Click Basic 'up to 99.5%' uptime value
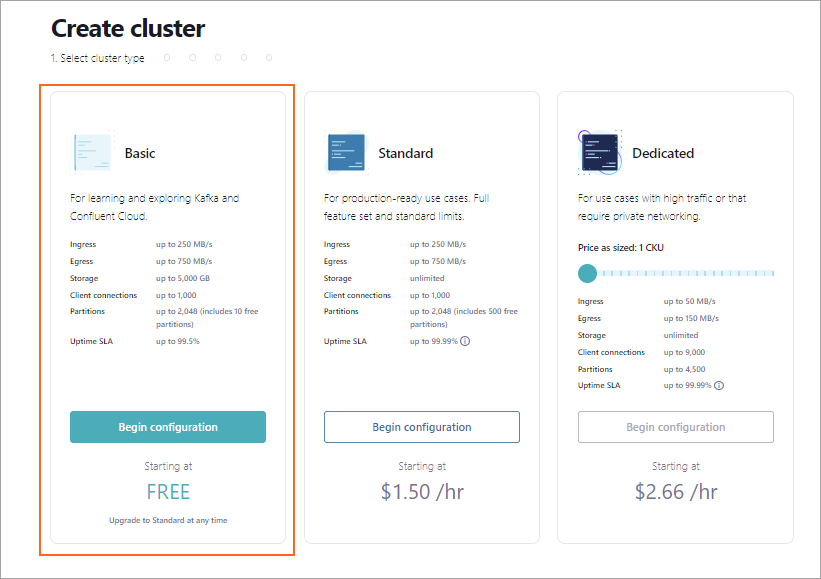This screenshot has height=579, width=821. [177, 341]
